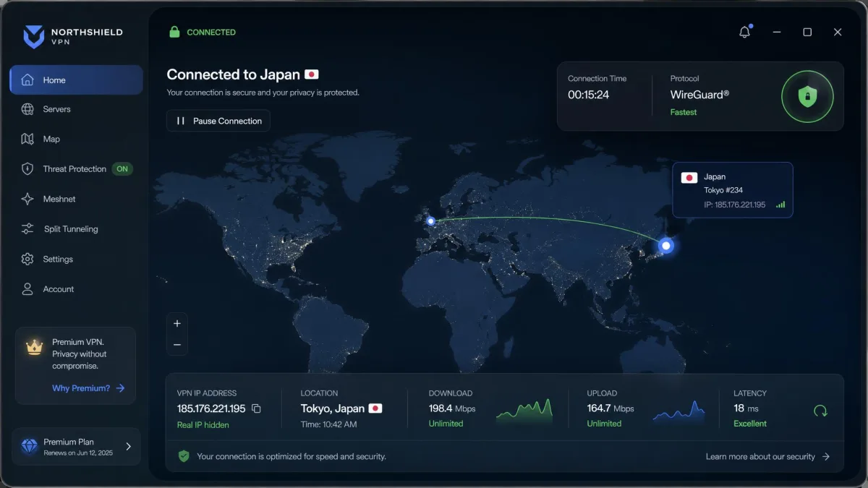
Task: Click the connection time 00:15:24
Action: (x=588, y=95)
